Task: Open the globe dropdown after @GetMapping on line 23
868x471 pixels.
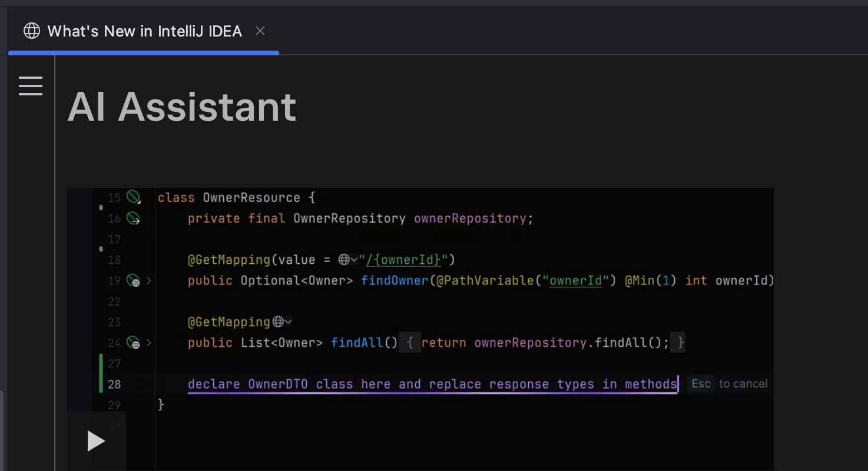Action: tap(282, 322)
